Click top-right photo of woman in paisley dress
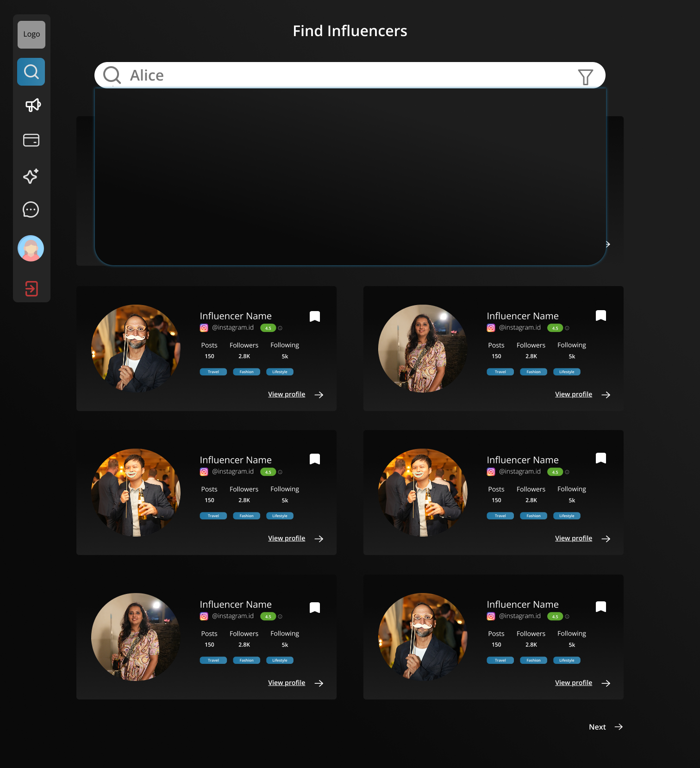700x768 pixels. [x=423, y=349]
